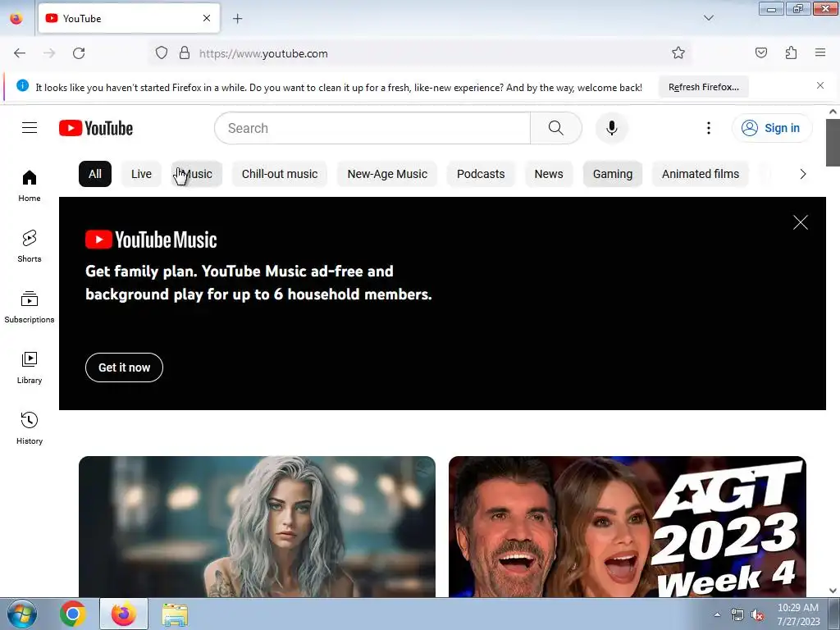
Task: Click the Refresh Firefox button
Action: 703,87
